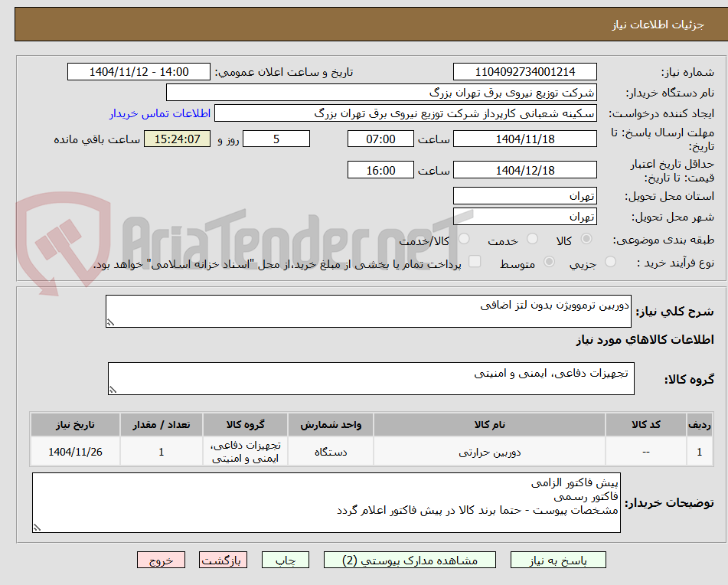
Task: Click the نام دستگاه خریدار field
Action: tap(381, 93)
